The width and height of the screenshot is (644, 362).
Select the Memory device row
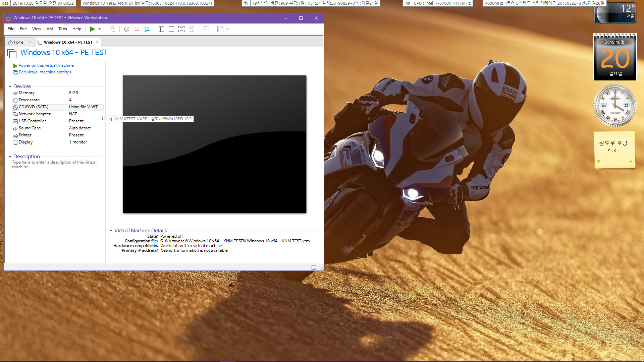(x=57, y=93)
